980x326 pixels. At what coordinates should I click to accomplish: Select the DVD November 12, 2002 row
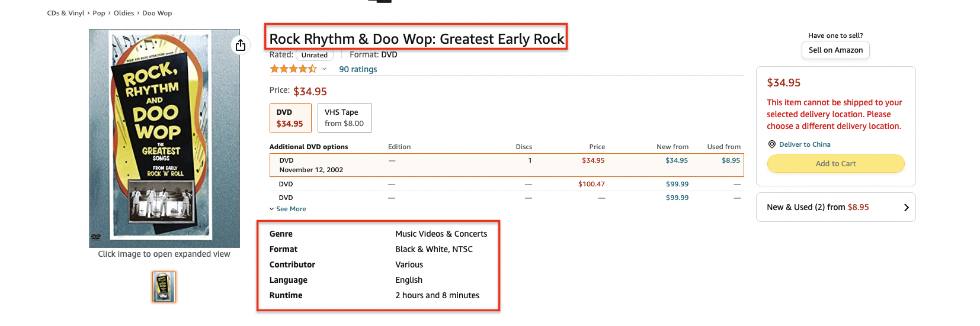(507, 165)
